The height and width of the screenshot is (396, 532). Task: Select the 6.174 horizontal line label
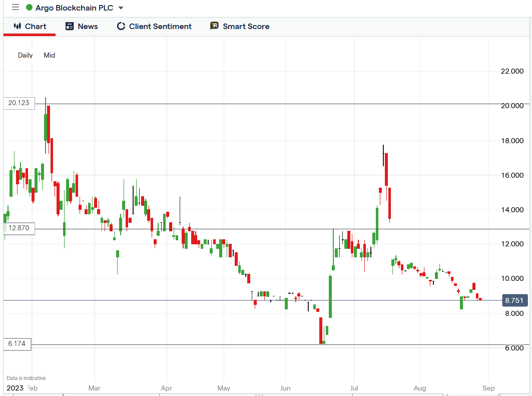(17, 344)
